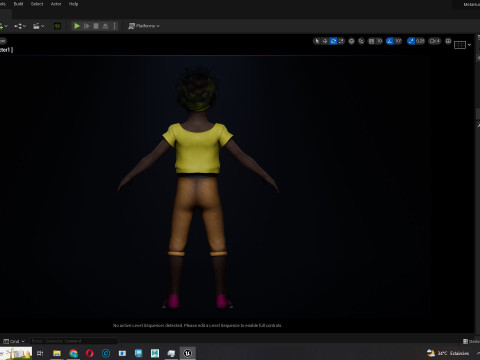Click the Unreal Engine taskbar icon
Viewport: 480px width, 360px height.
point(187,353)
